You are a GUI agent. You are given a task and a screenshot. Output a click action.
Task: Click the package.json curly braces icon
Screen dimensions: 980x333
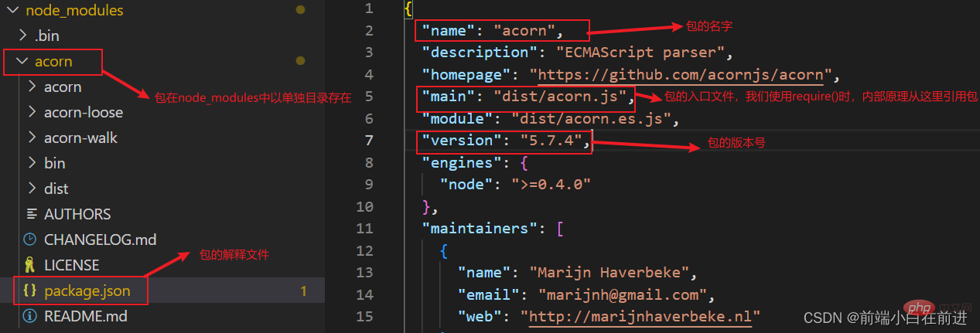[x=31, y=291]
